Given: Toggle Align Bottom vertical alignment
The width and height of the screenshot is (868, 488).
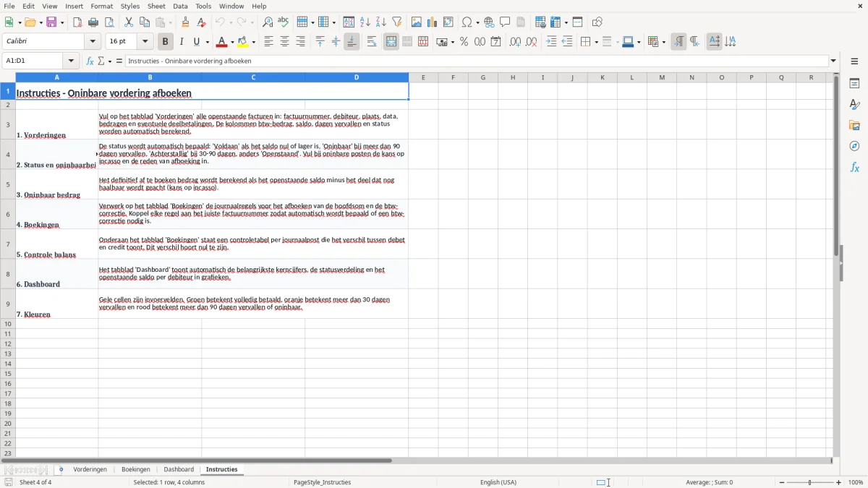Looking at the screenshot, I should pos(352,42).
